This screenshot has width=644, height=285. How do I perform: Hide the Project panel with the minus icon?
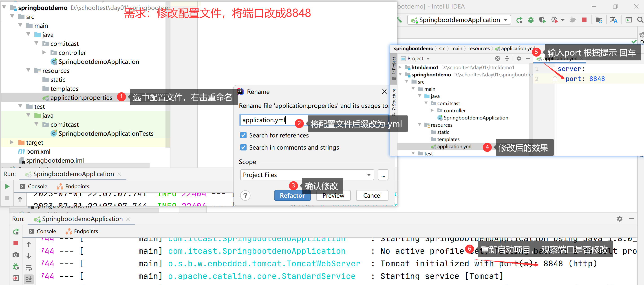(528, 58)
